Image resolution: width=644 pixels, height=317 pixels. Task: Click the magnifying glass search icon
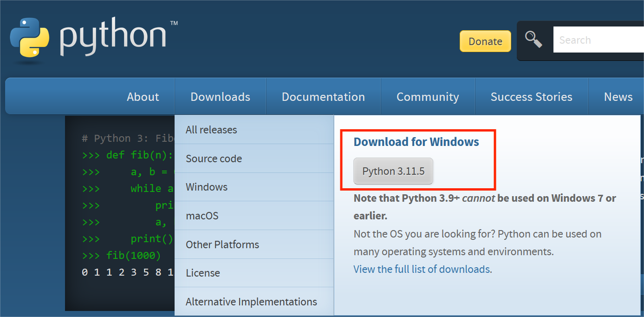point(533,40)
